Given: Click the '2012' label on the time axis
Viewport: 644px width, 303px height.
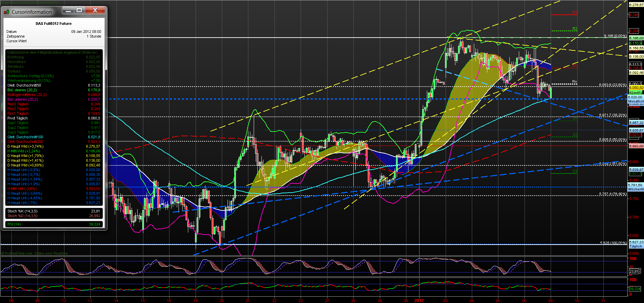Looking at the screenshot, I should [x=419, y=301].
